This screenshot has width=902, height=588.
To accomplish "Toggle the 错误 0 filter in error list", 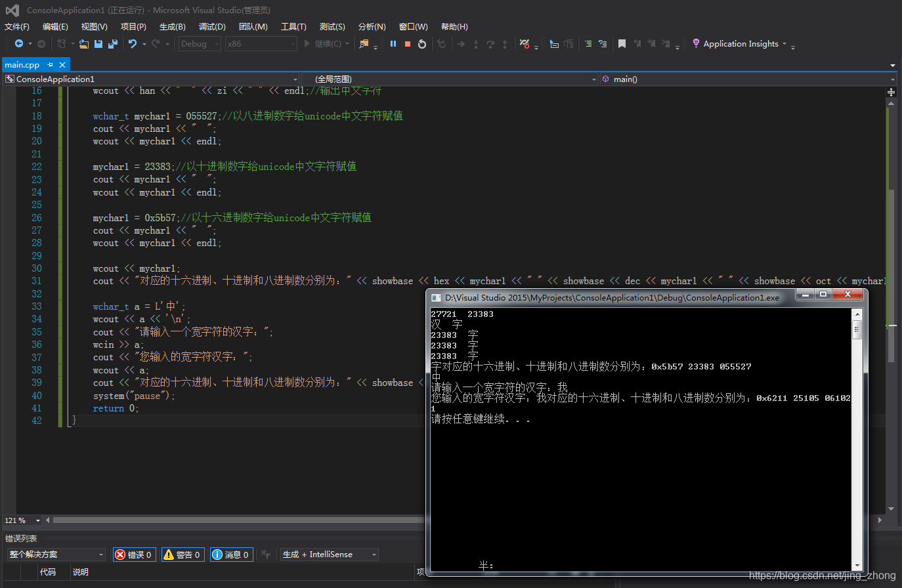I will [134, 554].
